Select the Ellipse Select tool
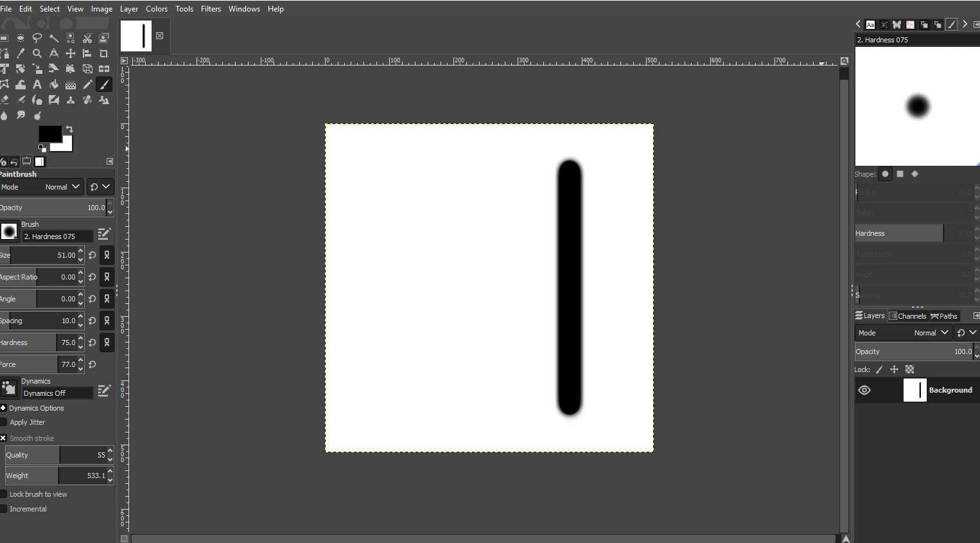 (x=21, y=38)
